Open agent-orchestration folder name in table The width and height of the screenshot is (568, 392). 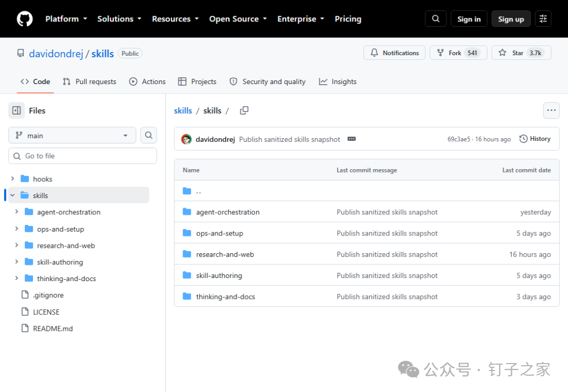228,212
